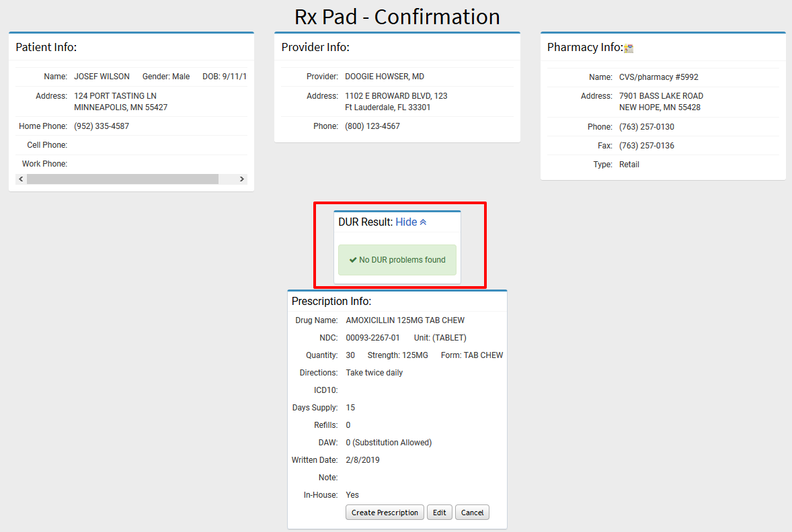Click the pharmacy phone number (763) 257-0130
The image size is (792, 532).
coord(646,127)
